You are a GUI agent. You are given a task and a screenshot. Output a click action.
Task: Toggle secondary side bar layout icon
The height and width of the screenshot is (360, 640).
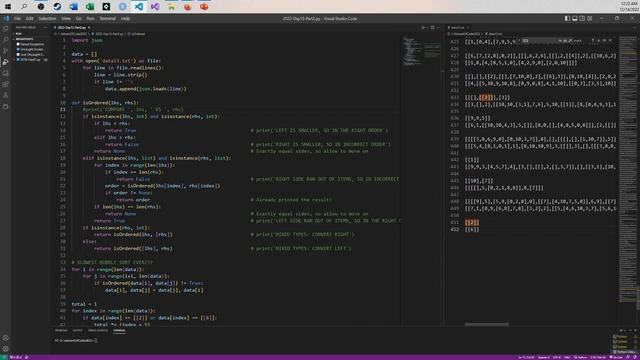(x=582, y=18)
